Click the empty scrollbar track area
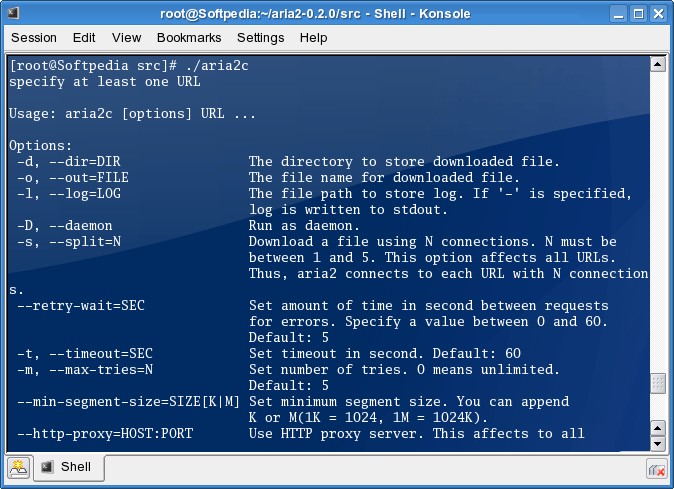674x489 pixels. pyautogui.click(x=657, y=220)
